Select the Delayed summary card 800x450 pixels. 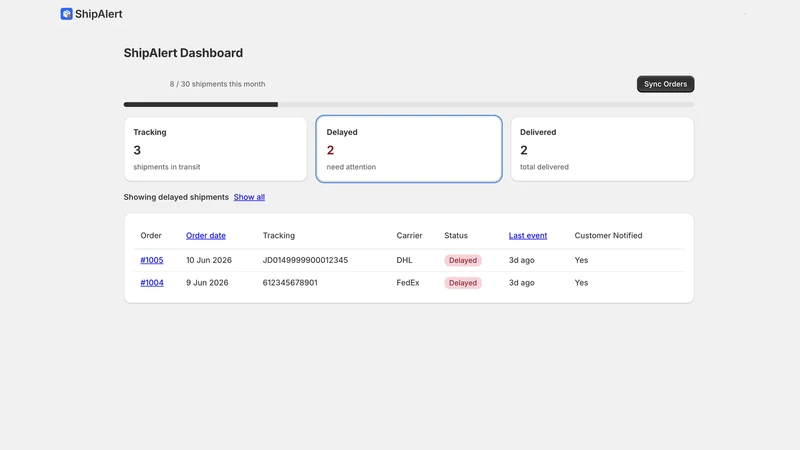click(x=409, y=149)
